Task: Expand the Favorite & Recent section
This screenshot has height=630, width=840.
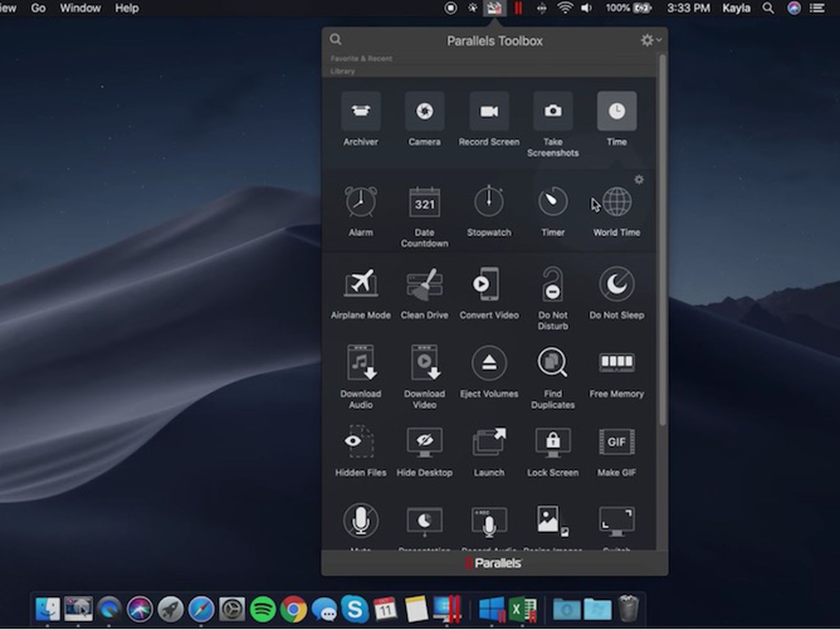Action: click(361, 58)
